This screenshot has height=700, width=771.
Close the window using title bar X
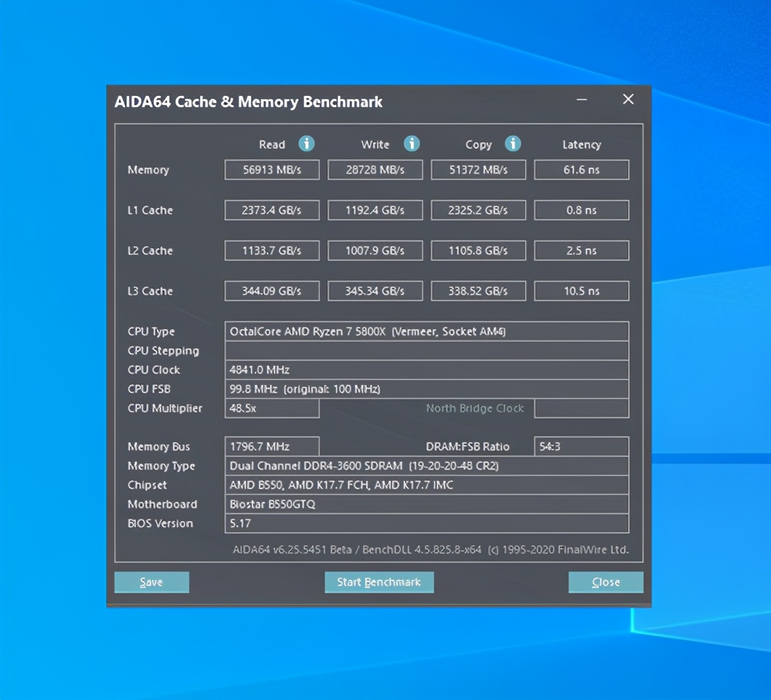pyautogui.click(x=628, y=100)
